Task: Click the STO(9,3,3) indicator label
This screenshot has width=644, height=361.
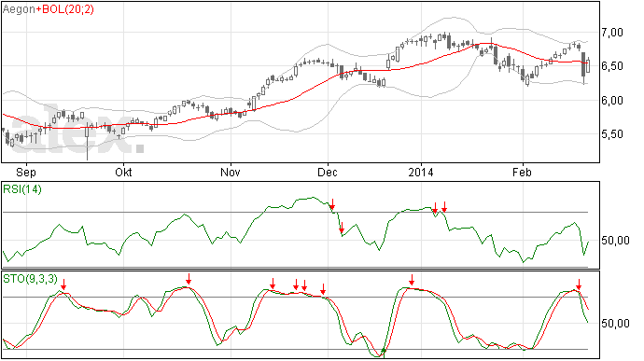Action: point(31,279)
